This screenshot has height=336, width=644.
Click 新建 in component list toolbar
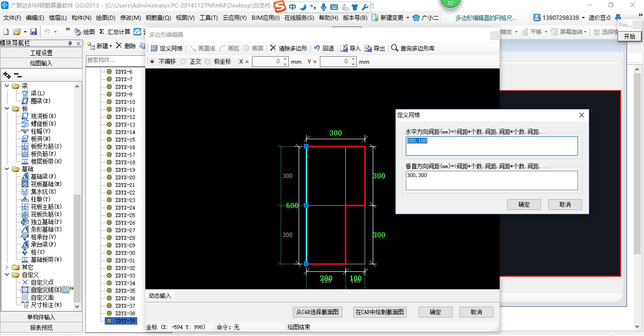[x=100, y=46]
